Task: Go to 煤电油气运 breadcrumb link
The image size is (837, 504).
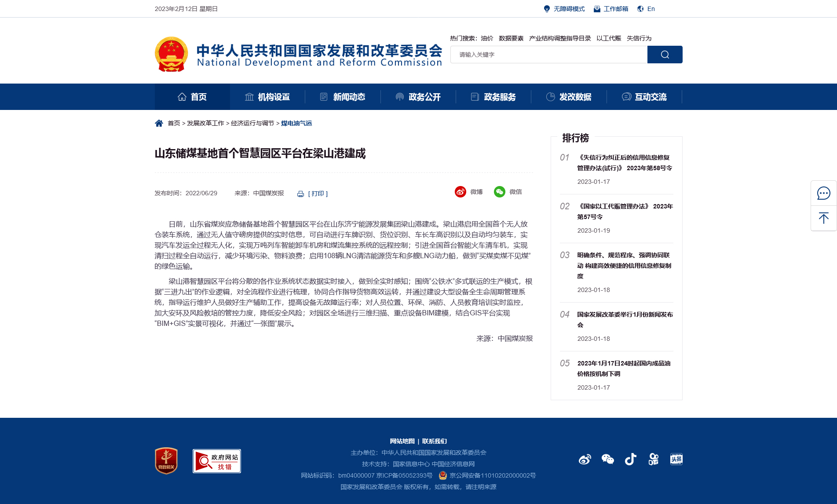Action: [296, 123]
